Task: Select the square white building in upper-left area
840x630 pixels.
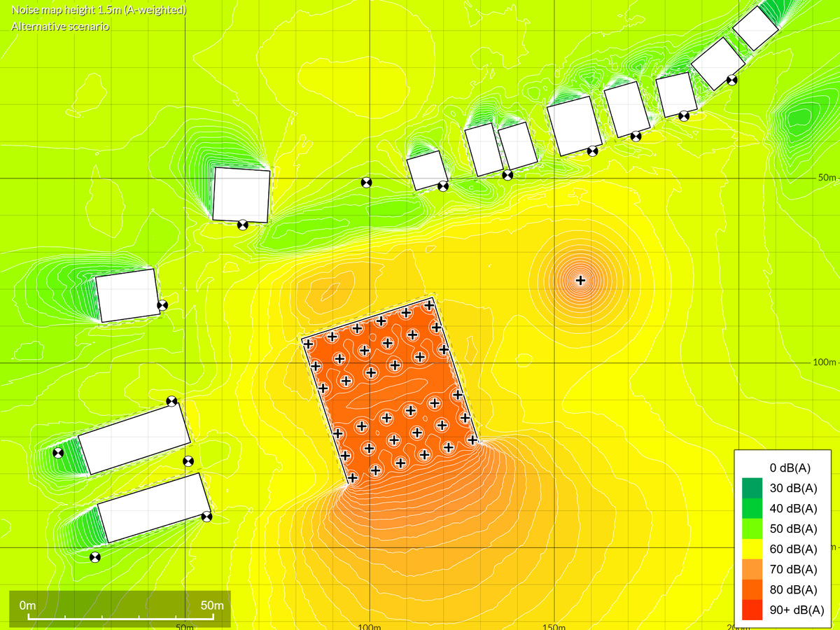Action: point(241,195)
